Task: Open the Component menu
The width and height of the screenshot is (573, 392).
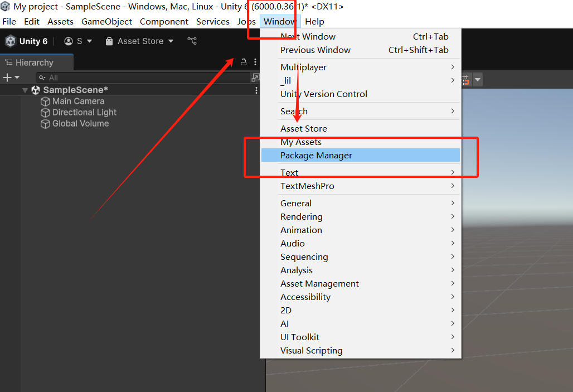Action: (164, 22)
